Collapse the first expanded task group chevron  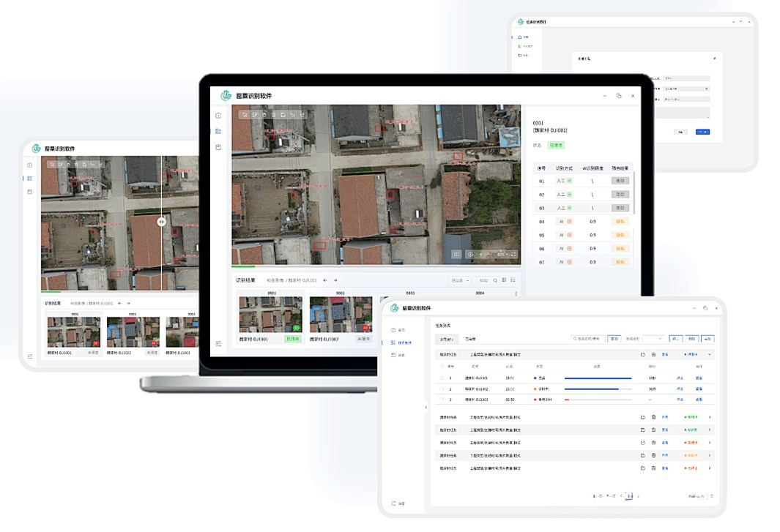(709, 354)
